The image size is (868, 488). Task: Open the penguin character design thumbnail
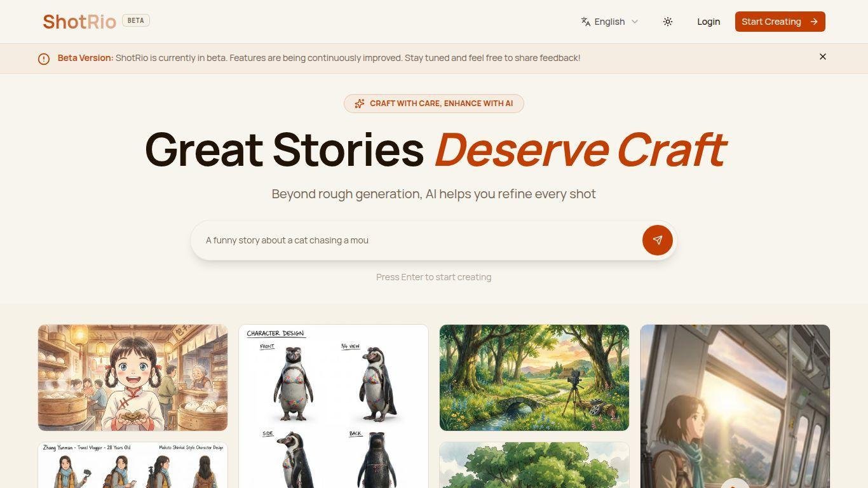pos(334,407)
